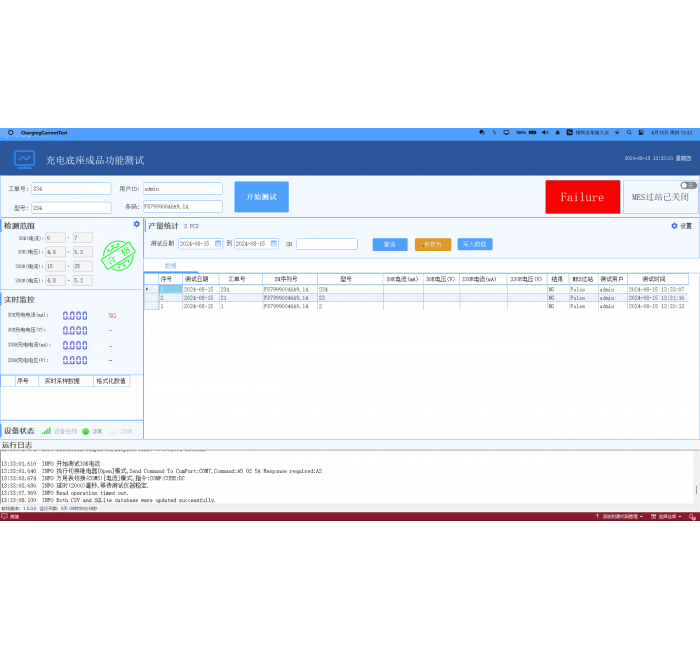Open the end date picker calendar
The width and height of the screenshot is (700, 650).
(274, 243)
